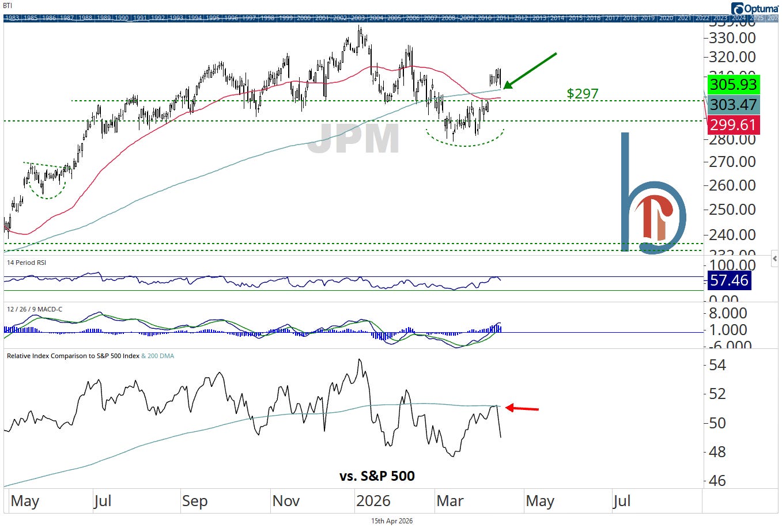The height and width of the screenshot is (532, 782).
Task: Click 260.00 on the price axis
Action: pos(732,185)
